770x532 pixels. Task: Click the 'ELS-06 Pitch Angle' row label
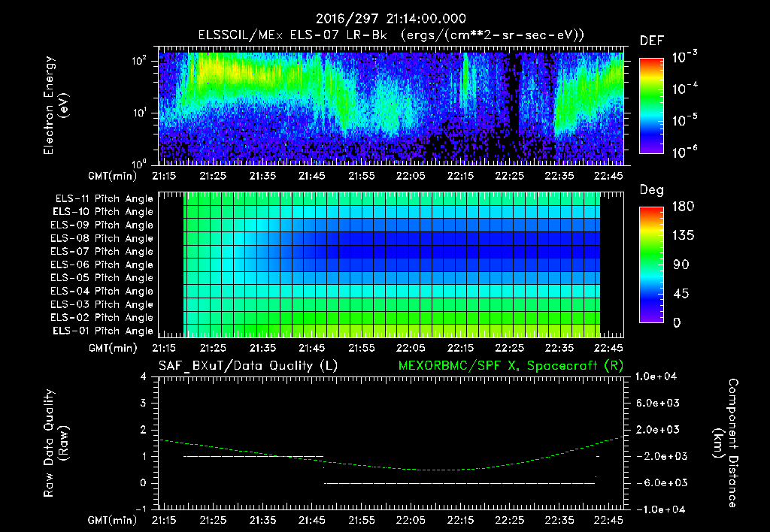[102, 264]
